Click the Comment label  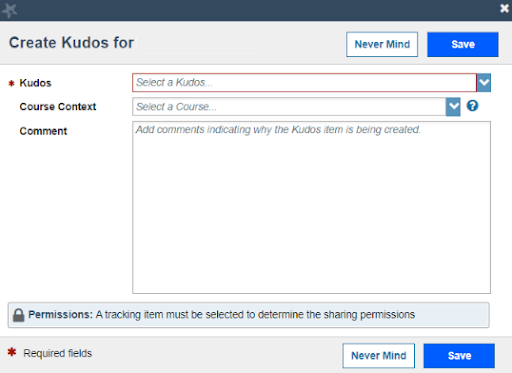(x=43, y=131)
